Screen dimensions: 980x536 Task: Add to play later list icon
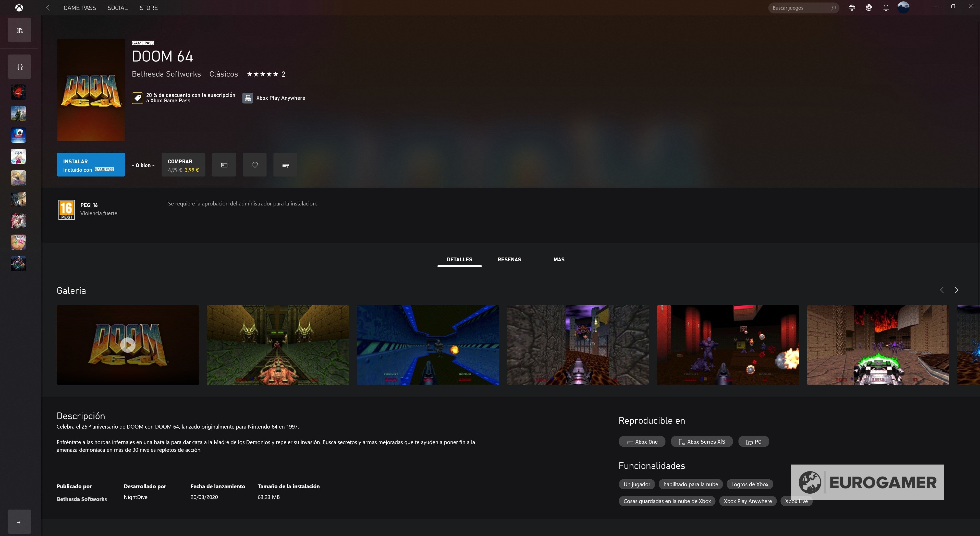(x=285, y=165)
